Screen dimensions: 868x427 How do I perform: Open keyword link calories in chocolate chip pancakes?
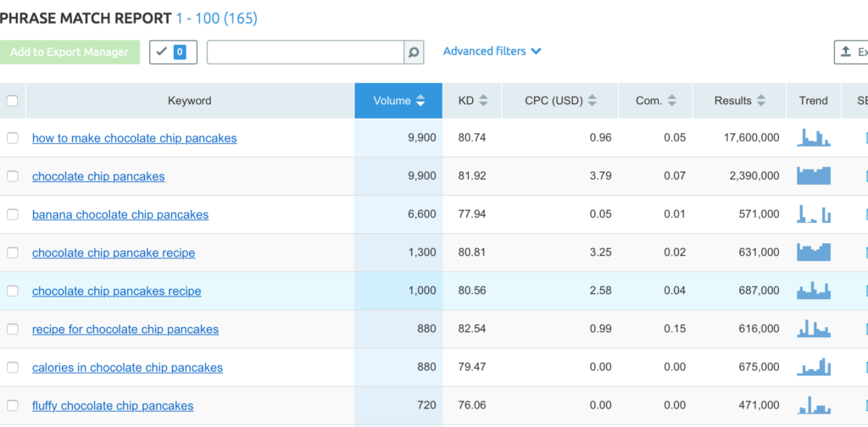pyautogui.click(x=127, y=367)
